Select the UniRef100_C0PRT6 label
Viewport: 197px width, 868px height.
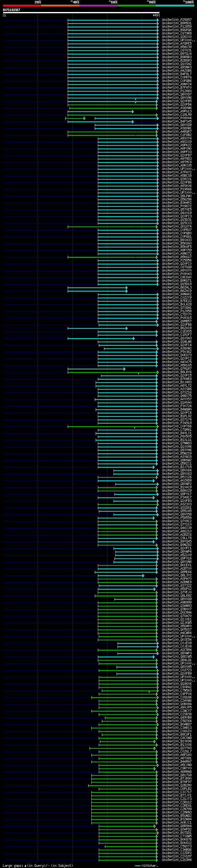[x=177, y=78]
